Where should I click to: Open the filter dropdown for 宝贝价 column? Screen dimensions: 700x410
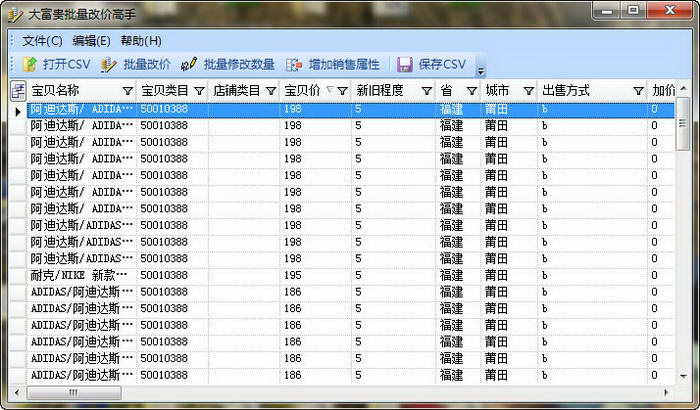pos(342,91)
